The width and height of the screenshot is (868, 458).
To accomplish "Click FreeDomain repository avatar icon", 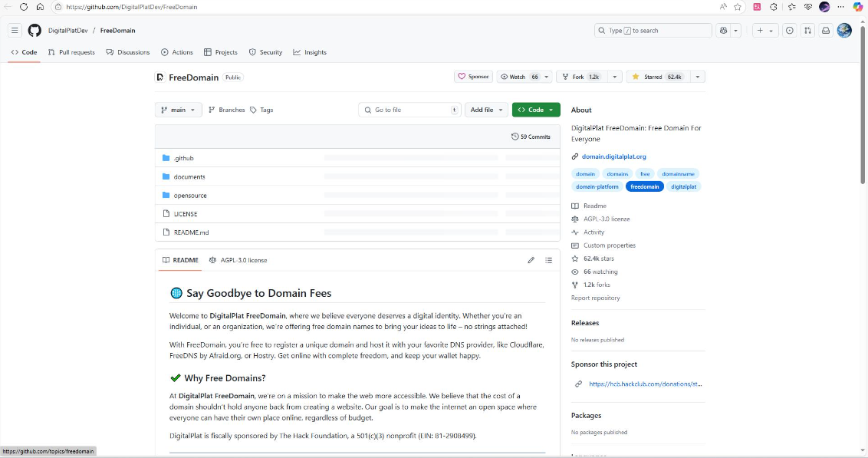I will [x=160, y=77].
